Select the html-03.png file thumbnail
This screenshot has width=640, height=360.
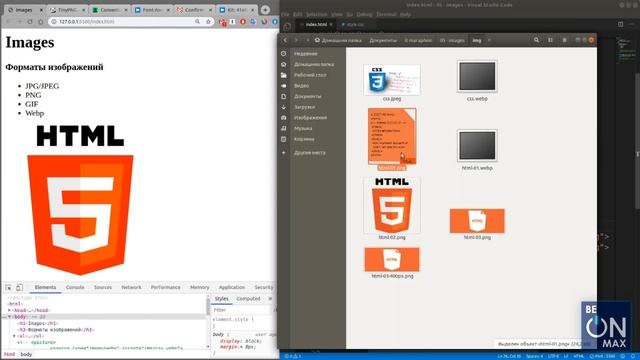pos(477,221)
